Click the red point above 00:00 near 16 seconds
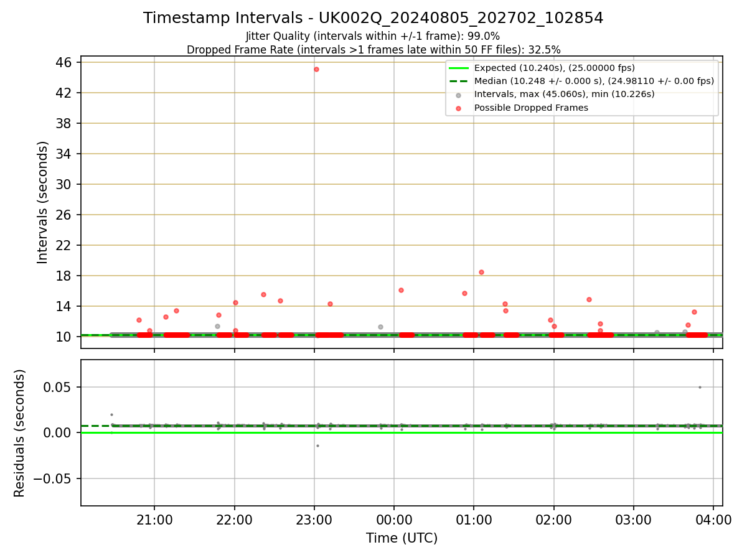This screenshot has width=747, height=560. coord(401,290)
